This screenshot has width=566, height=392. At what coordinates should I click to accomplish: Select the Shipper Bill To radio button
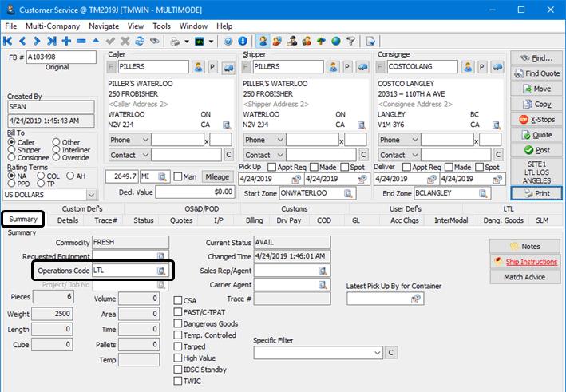coord(11,150)
